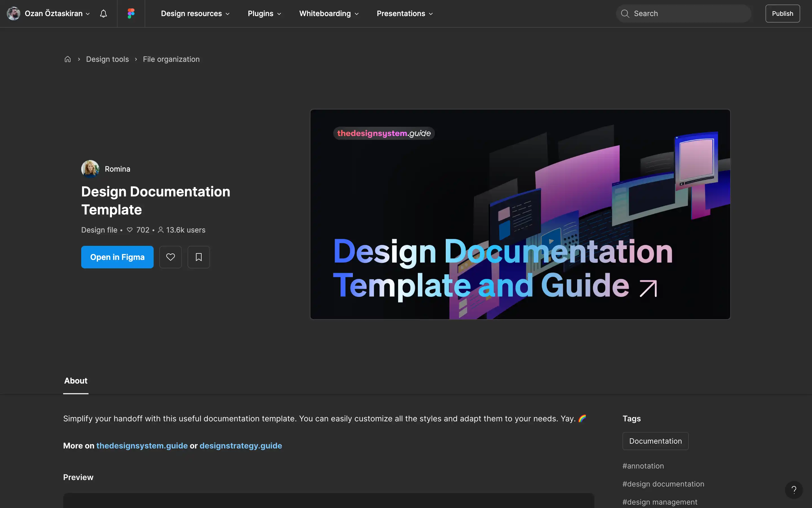Click the Publish button
Image resolution: width=812 pixels, height=508 pixels.
782,14
